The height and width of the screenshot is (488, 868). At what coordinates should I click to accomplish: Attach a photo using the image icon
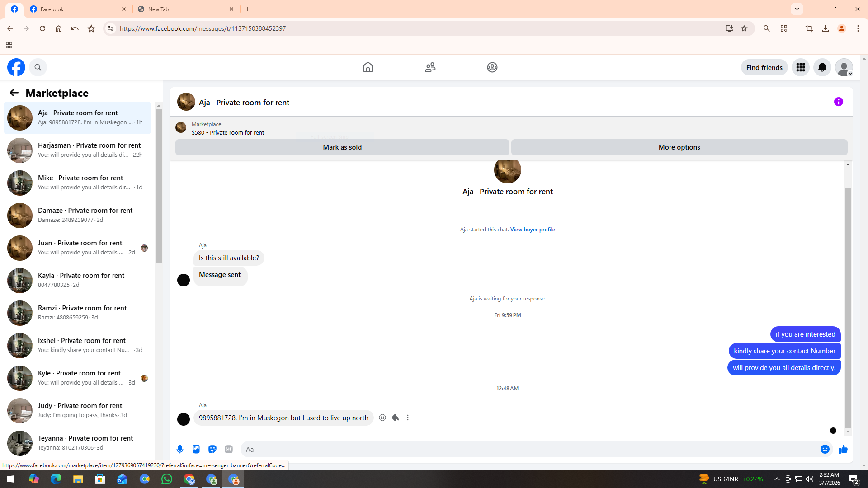click(x=196, y=449)
